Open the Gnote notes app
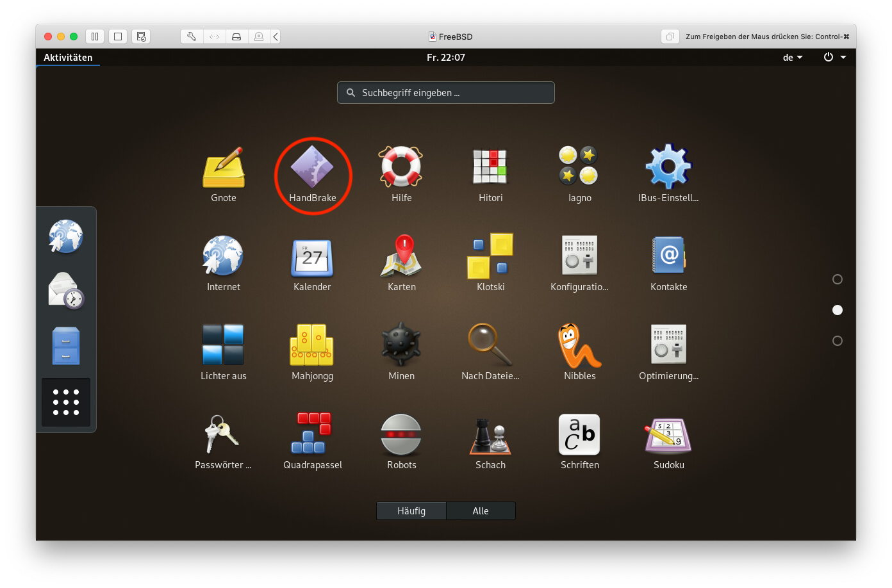Viewport: 892px width, 588px height. (x=223, y=168)
